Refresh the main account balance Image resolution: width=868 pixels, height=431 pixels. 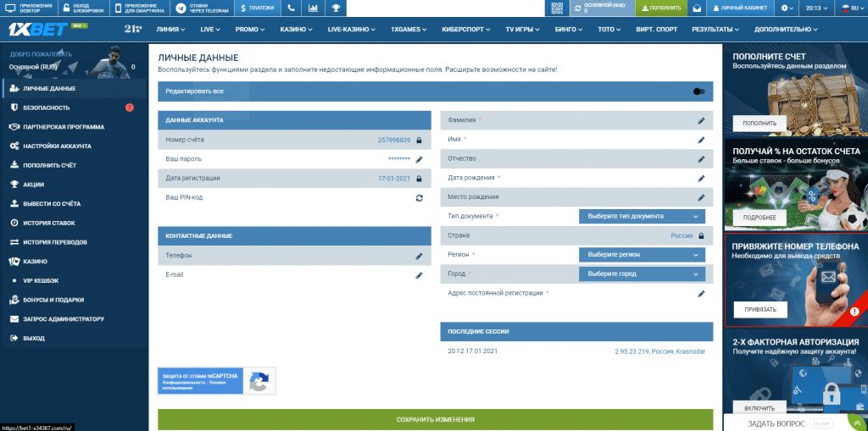(x=578, y=8)
